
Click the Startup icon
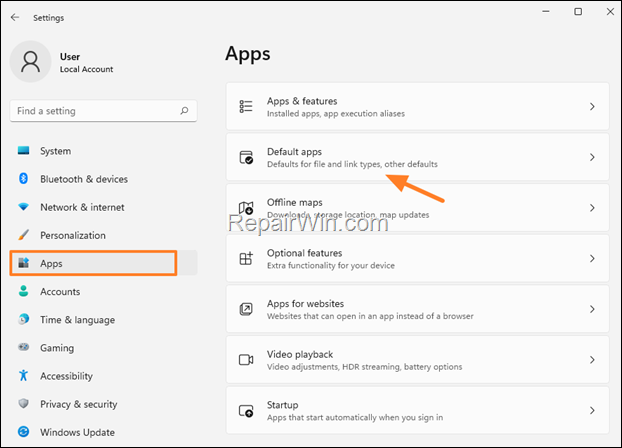246,410
